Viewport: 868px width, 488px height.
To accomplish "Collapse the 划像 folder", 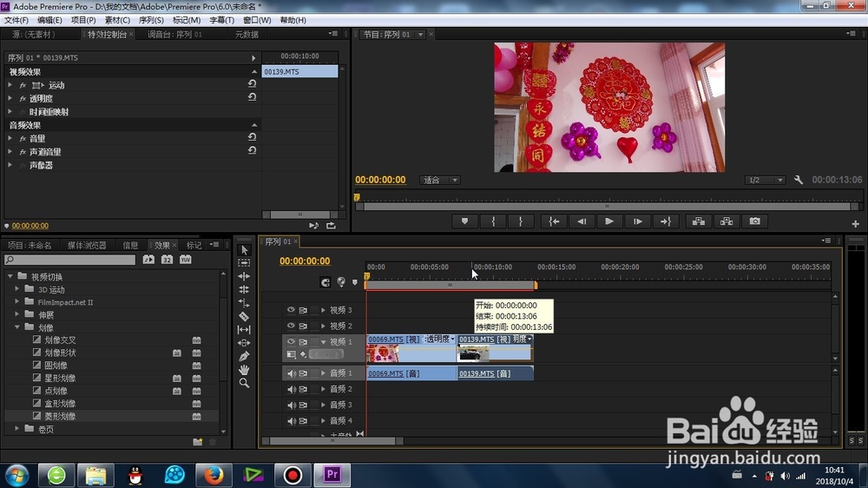I will tap(17, 326).
